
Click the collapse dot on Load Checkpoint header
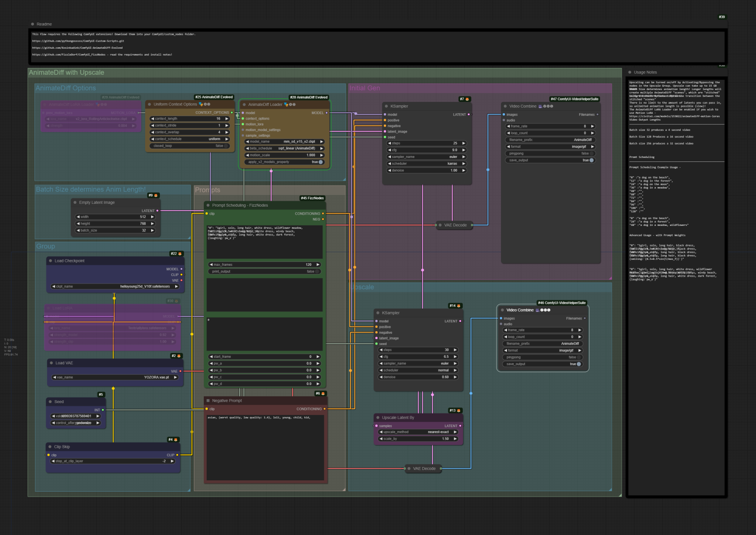(x=50, y=261)
